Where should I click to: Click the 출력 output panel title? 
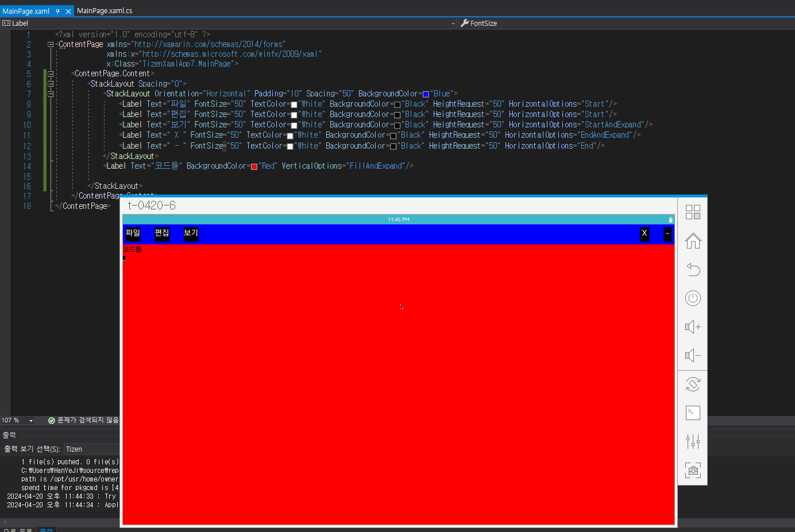pyautogui.click(x=9, y=435)
